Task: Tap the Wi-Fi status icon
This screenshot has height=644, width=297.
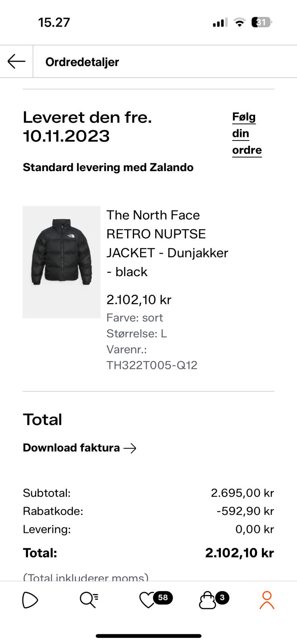Action: pos(239,23)
